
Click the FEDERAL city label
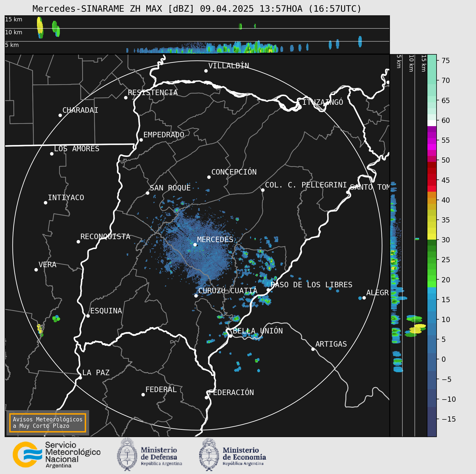coord(161,389)
